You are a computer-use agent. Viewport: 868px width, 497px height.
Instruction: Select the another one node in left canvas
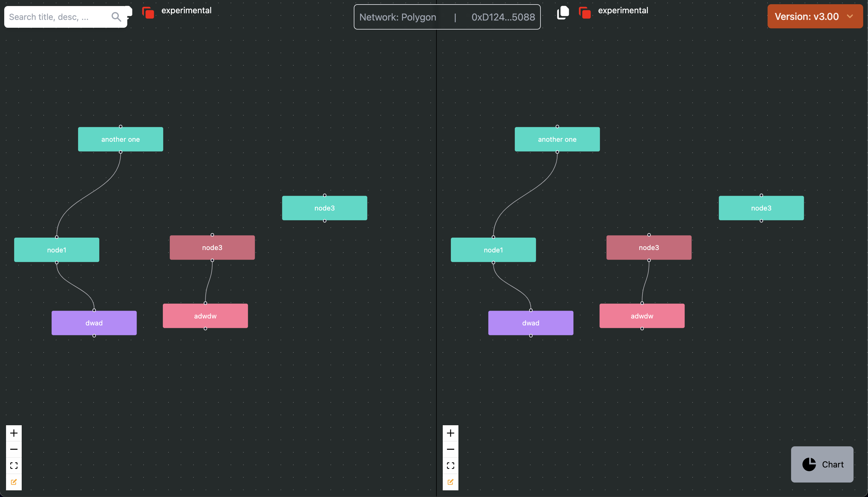tap(121, 139)
